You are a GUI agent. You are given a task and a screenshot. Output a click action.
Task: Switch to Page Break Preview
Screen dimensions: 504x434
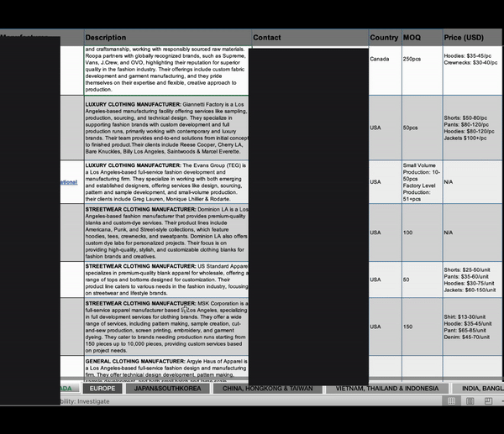tap(488, 401)
